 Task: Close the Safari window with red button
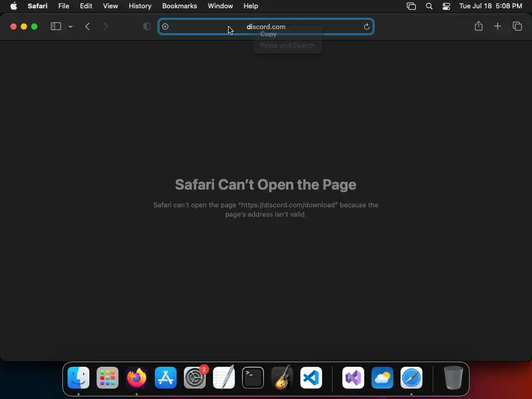pyautogui.click(x=14, y=26)
